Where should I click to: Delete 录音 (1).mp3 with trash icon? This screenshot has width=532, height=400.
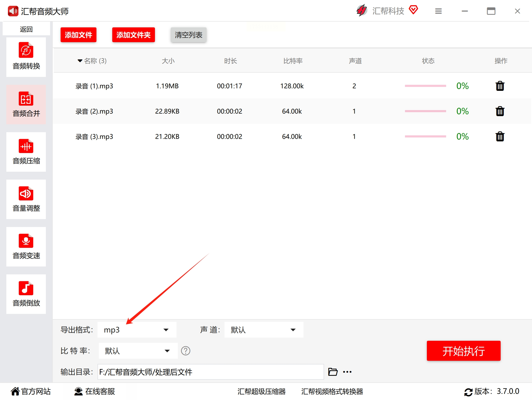click(x=500, y=86)
